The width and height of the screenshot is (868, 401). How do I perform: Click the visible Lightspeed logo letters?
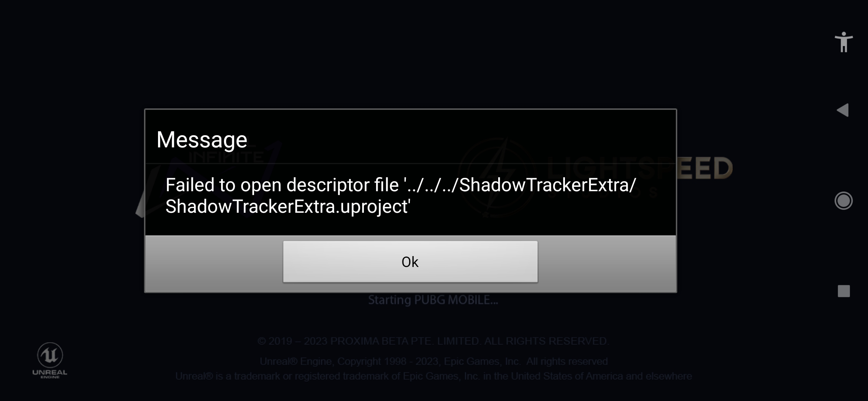704,168
